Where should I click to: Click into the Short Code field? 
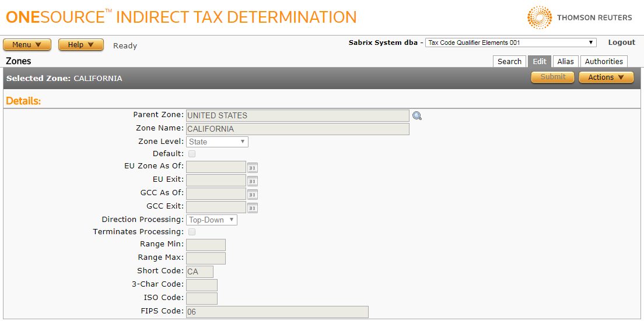point(199,271)
